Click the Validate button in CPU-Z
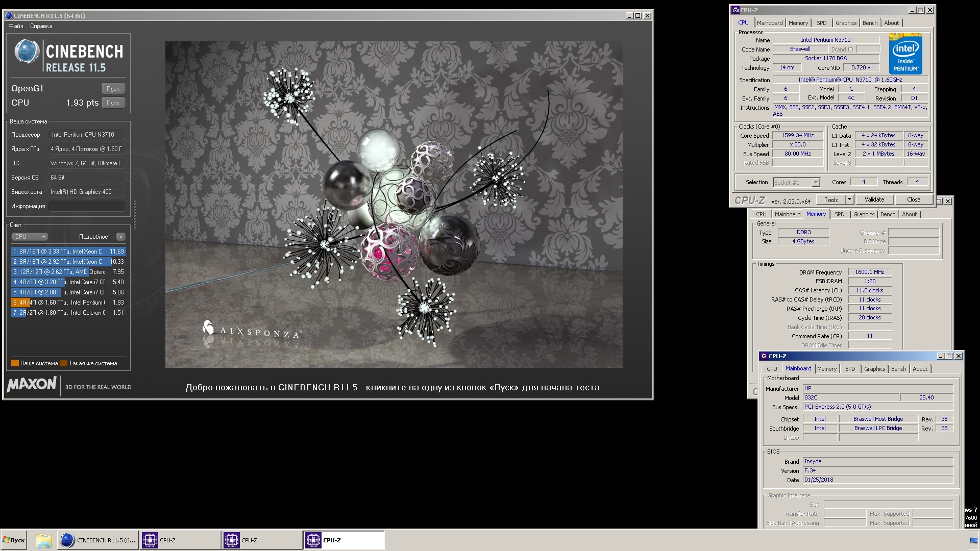This screenshot has height=551, width=980. (874, 200)
